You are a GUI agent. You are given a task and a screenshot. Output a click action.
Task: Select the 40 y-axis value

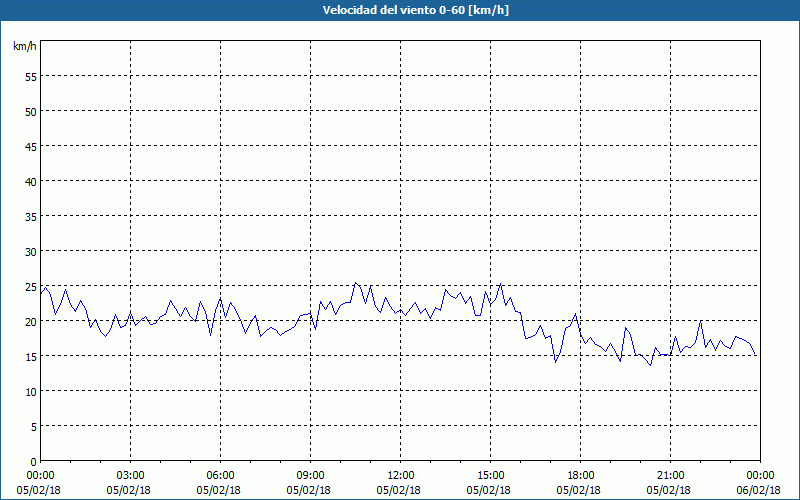pyautogui.click(x=31, y=182)
